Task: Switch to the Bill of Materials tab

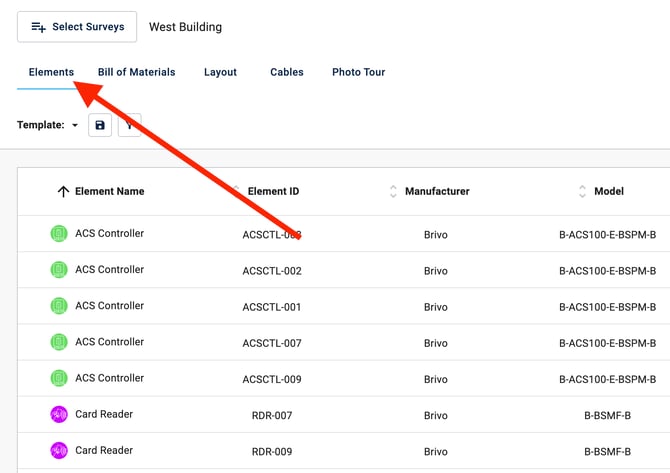Action: 136,72
